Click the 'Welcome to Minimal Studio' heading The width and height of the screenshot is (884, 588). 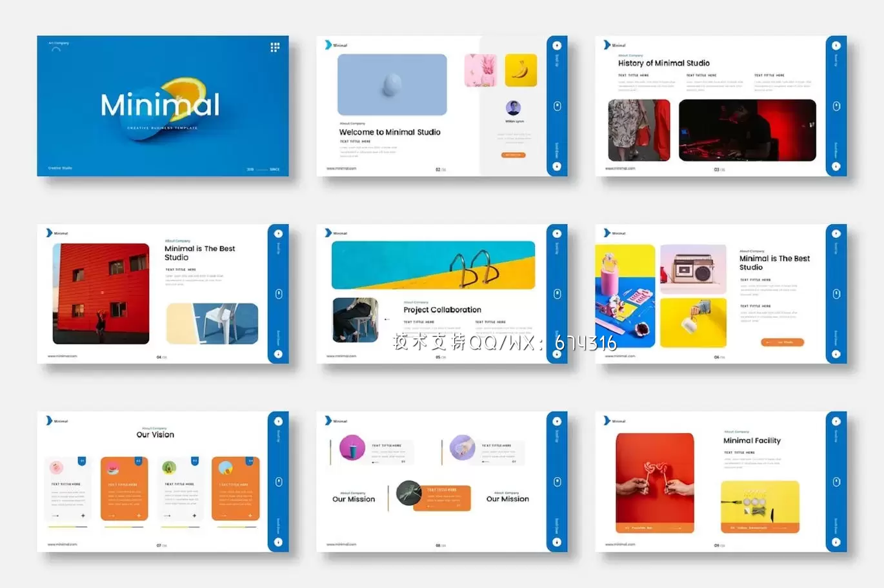click(390, 132)
